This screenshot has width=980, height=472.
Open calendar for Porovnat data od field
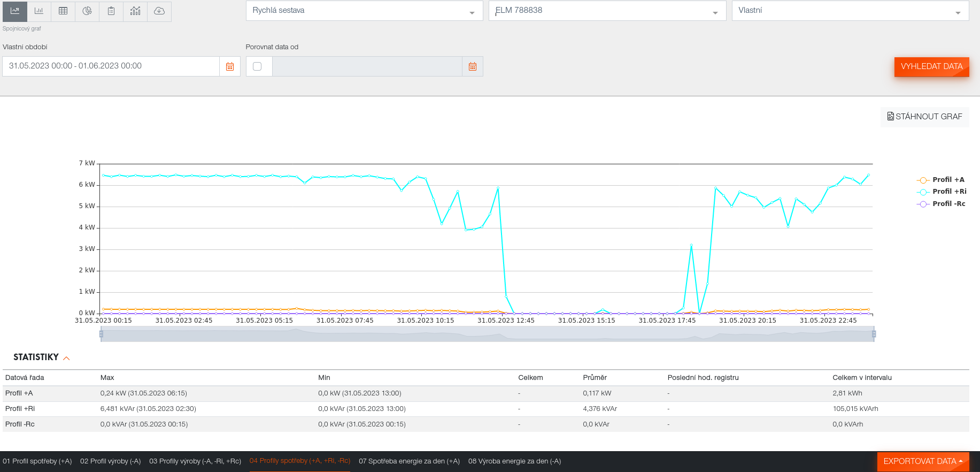[473, 66]
